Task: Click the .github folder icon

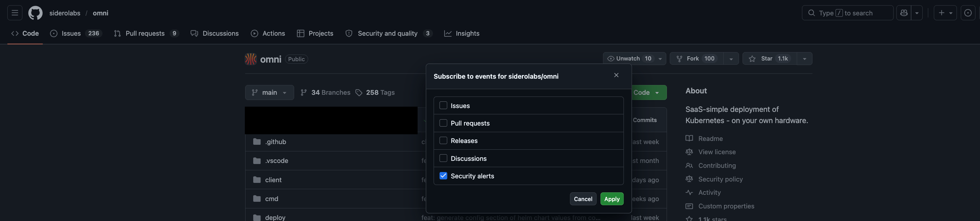Action: pos(257,142)
